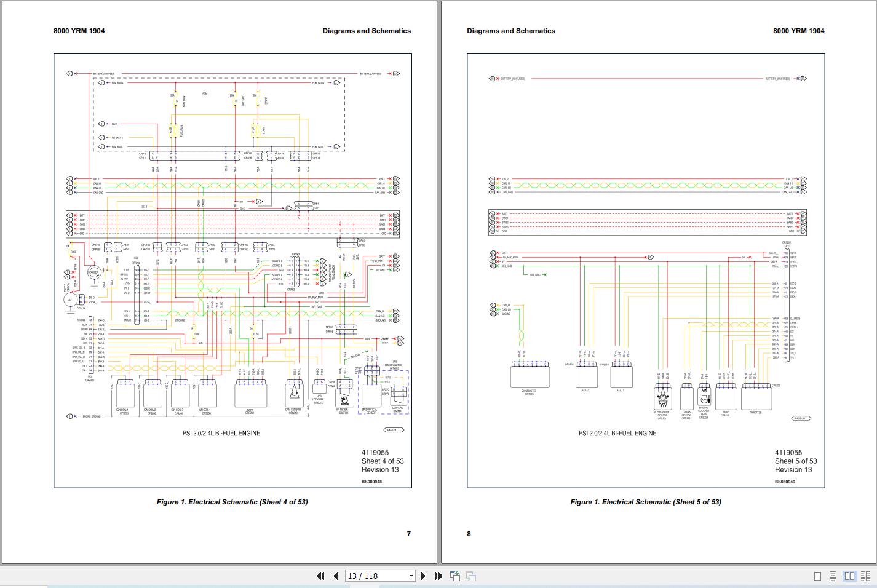Click the PSI 2.0/2.4L BI-FUEL ENGINE title on sheet 4
877x588 pixels.
click(221, 433)
